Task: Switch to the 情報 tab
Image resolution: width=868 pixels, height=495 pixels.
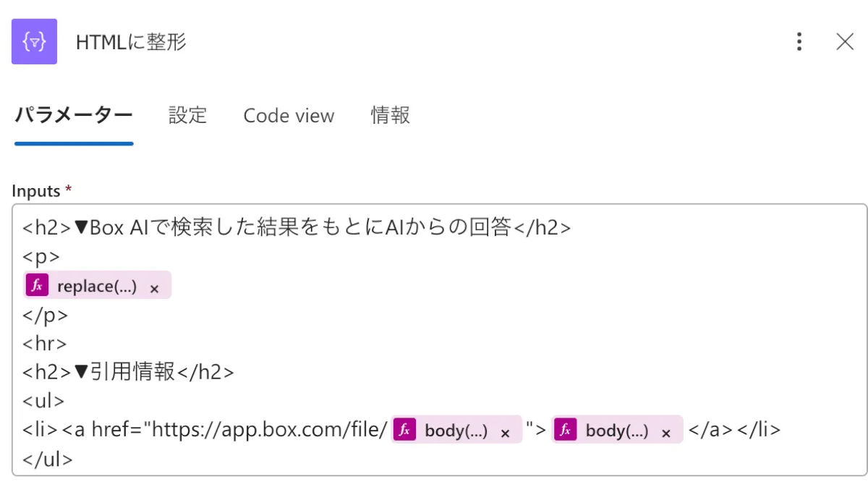Action: [x=391, y=115]
